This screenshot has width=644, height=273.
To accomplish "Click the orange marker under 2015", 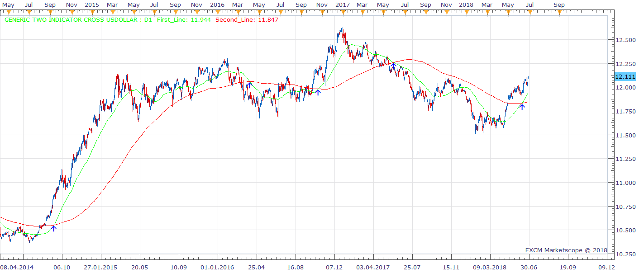I will point(92,13).
